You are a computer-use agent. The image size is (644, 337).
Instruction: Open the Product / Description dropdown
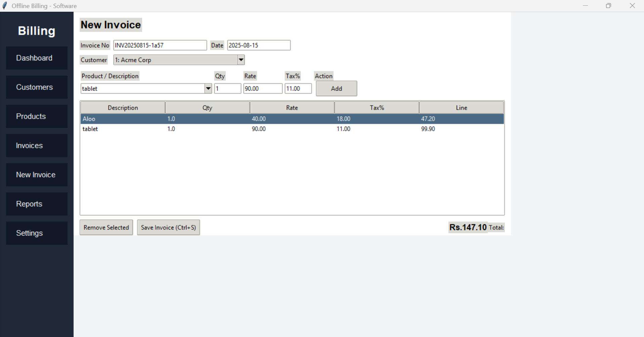[x=208, y=89]
